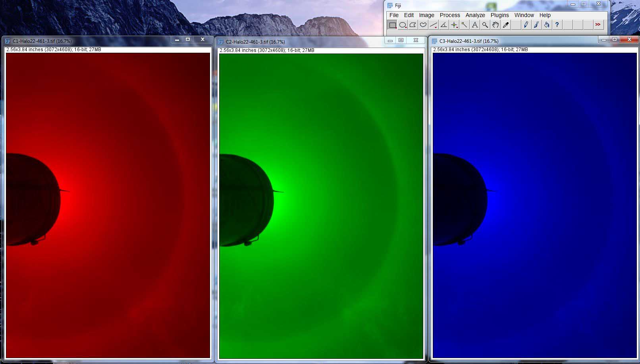Select the Oval selection tool
The image size is (640, 364).
403,25
